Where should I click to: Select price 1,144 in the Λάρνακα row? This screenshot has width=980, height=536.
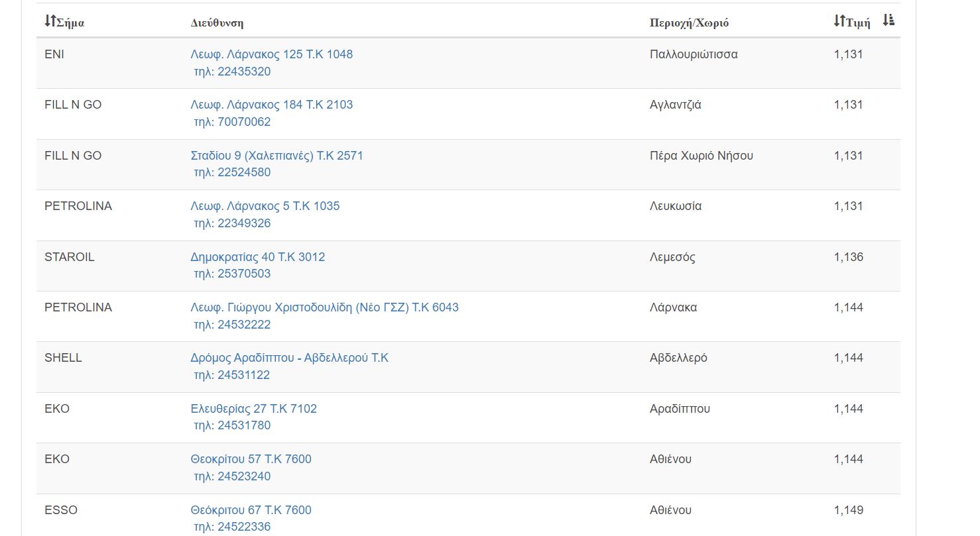[848, 307]
